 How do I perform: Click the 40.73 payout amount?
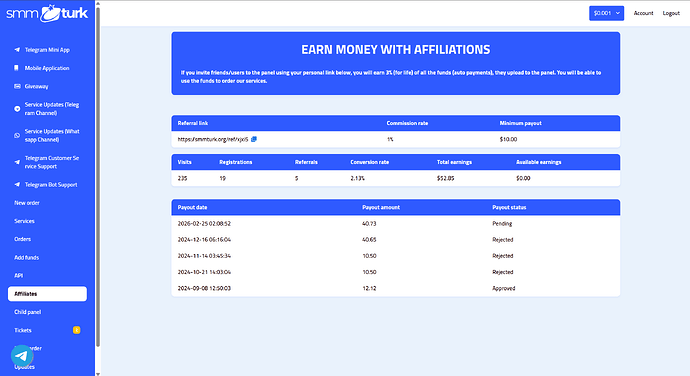(x=369, y=224)
